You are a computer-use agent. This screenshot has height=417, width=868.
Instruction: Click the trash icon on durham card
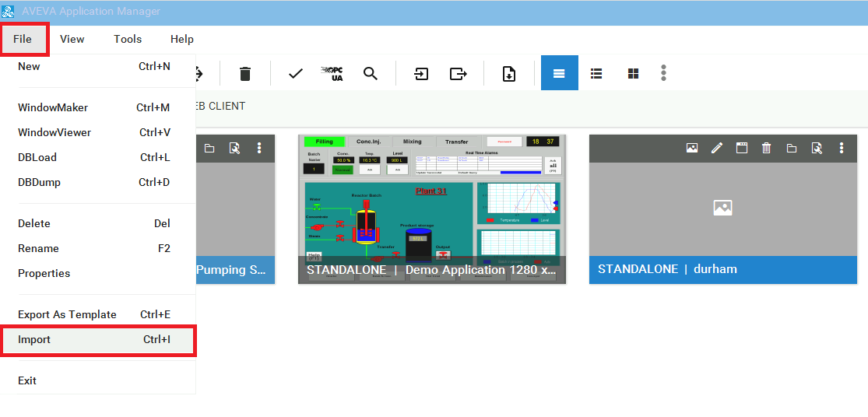pos(766,148)
